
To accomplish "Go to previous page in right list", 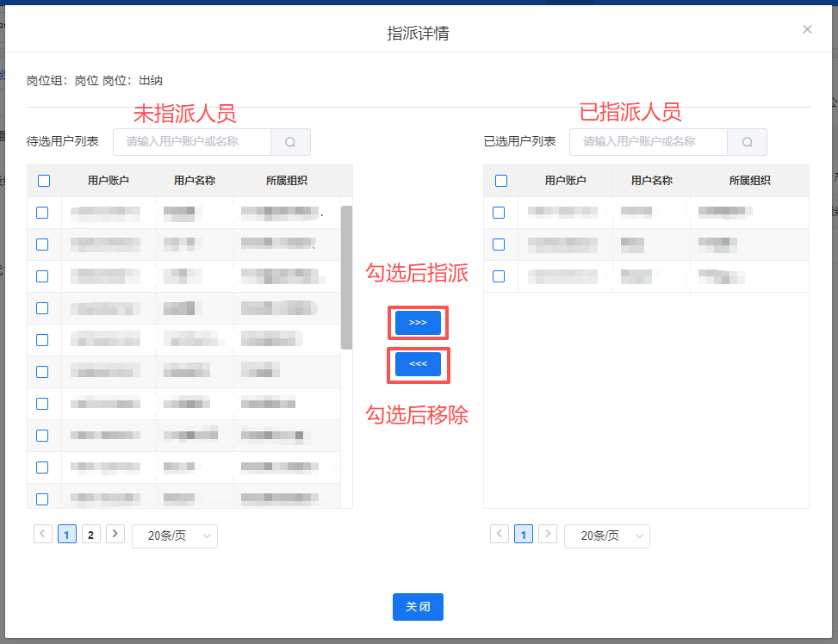I will click(x=500, y=535).
